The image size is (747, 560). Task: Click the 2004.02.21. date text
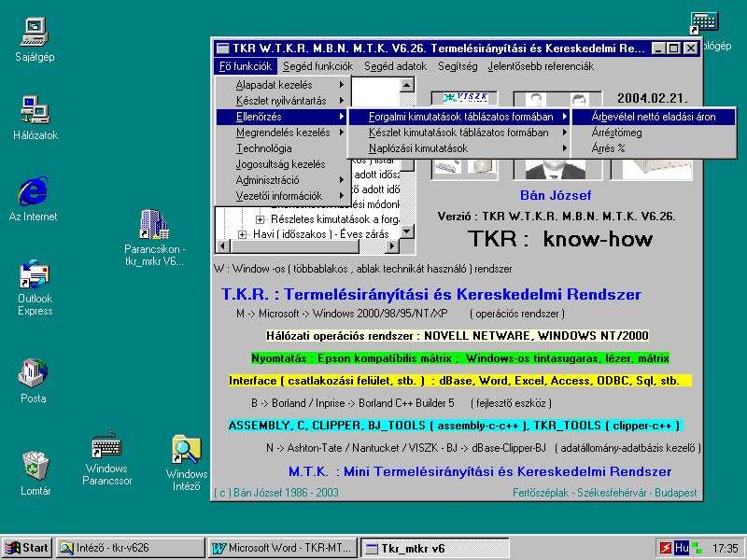tap(652, 99)
